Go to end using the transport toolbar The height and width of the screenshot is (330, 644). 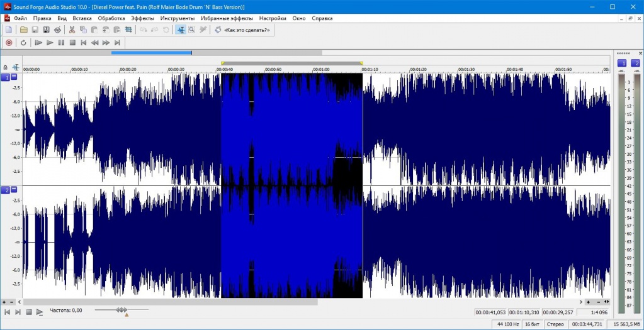coord(117,43)
